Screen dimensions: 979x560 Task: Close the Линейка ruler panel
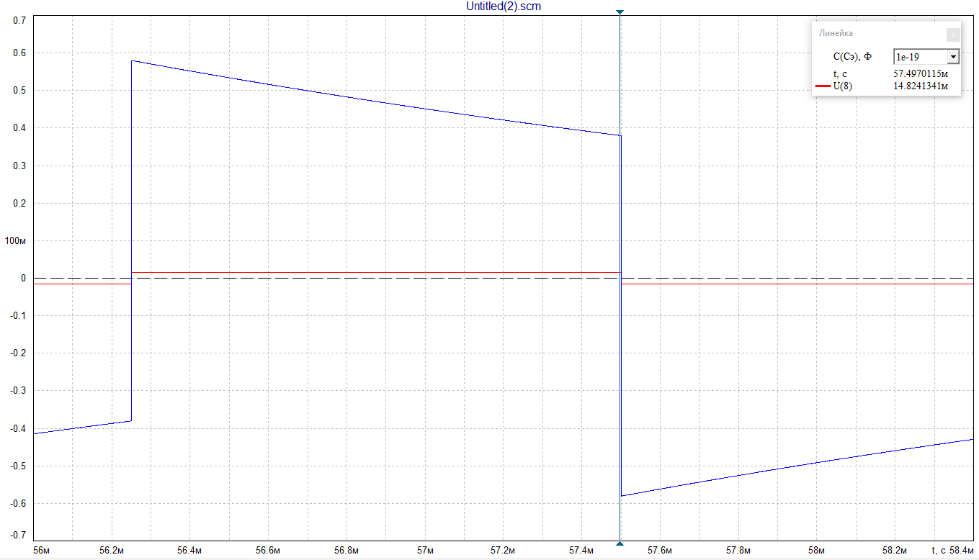(952, 34)
